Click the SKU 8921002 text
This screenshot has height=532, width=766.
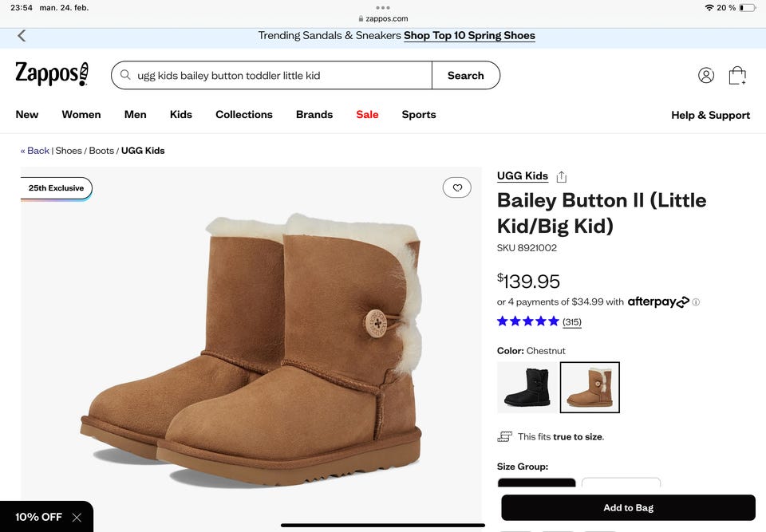point(527,248)
